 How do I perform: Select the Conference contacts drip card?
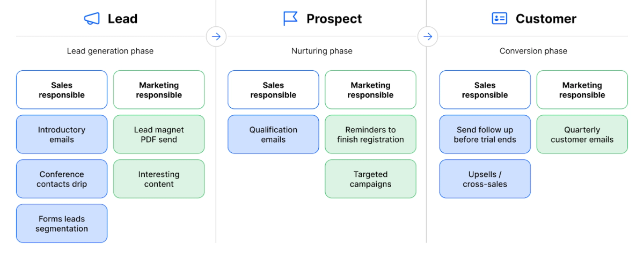tap(62, 179)
